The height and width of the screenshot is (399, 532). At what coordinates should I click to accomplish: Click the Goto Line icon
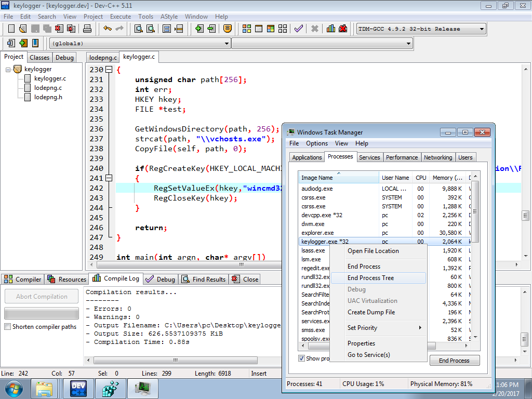click(x=179, y=29)
